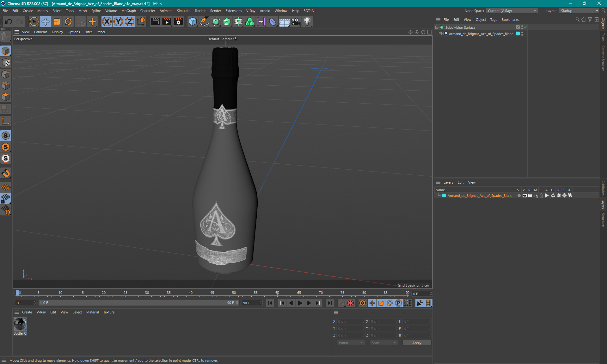Toggle coordinate system icon
This screenshot has width=607, height=364.
(141, 21)
